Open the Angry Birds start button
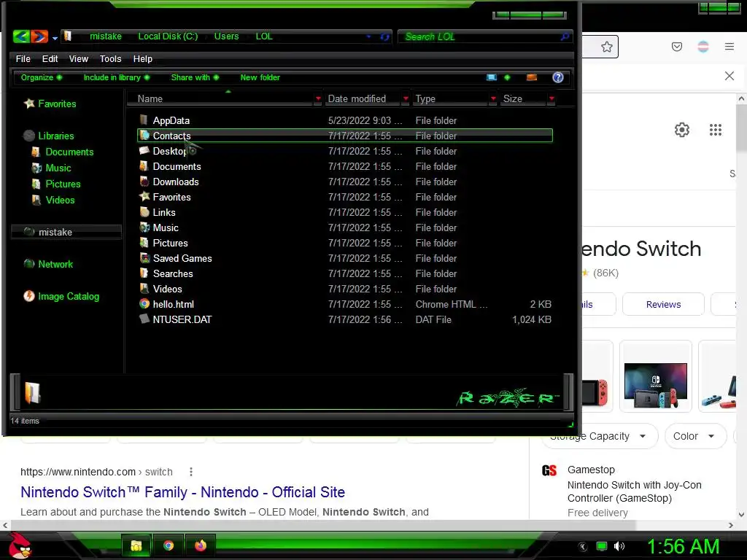 [19, 545]
